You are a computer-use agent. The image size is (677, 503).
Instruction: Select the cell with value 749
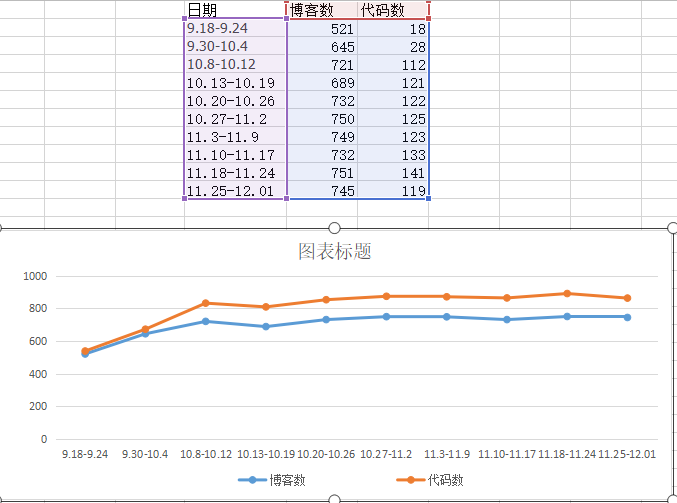coord(322,136)
